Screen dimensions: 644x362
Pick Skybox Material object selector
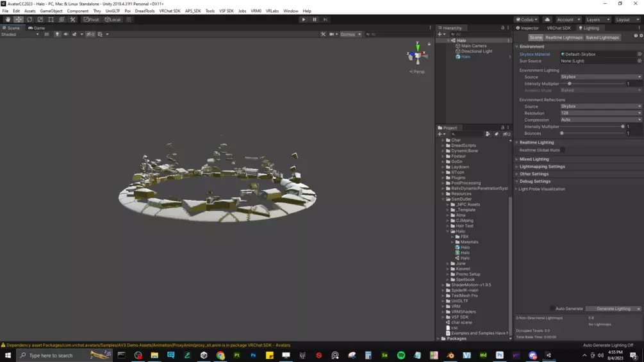click(640, 54)
